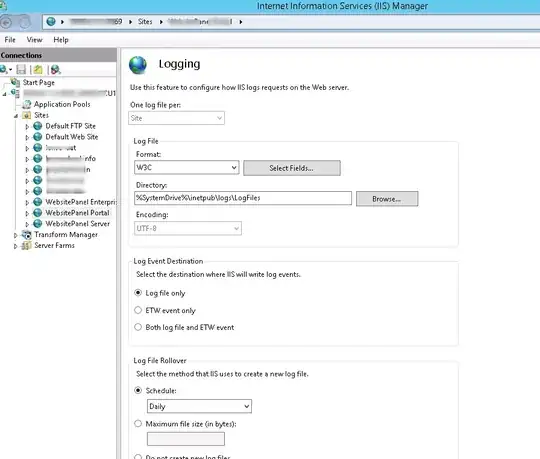Open the View menu
Image resolution: width=540 pixels, height=459 pixels.
click(34, 40)
